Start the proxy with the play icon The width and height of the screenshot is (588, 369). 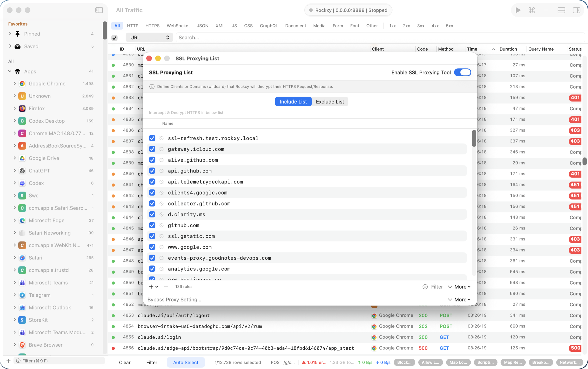coord(518,10)
